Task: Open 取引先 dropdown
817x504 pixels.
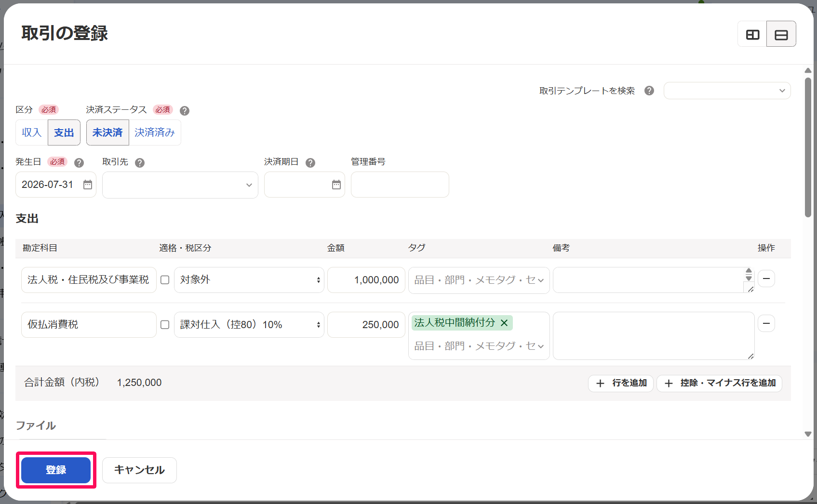Action: point(180,185)
